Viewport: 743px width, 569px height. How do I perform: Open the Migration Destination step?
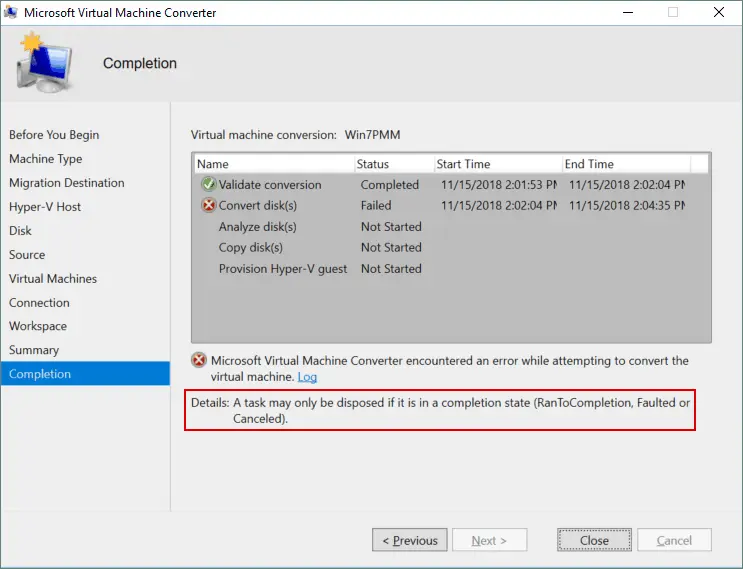[67, 183]
